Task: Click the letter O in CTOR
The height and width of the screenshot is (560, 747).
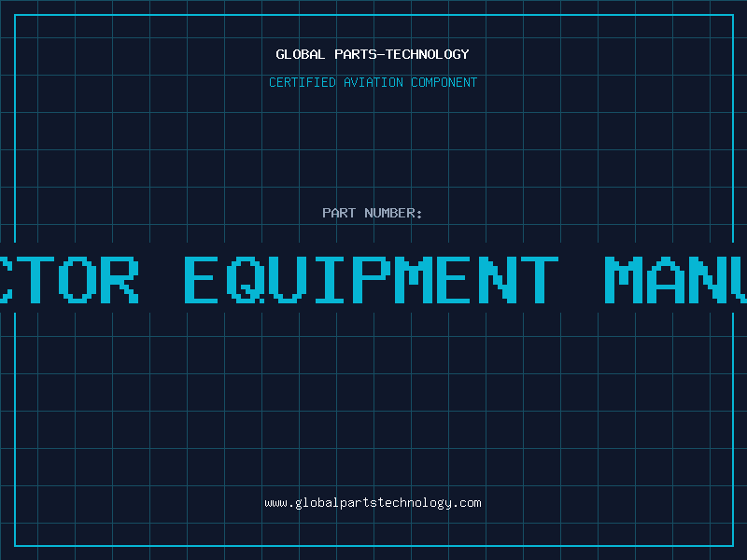Action: point(78,280)
